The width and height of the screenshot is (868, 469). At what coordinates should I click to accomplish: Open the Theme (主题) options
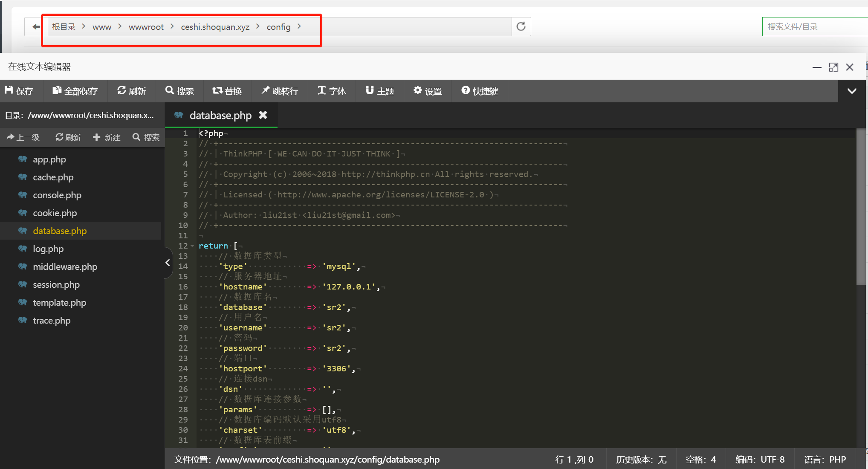(x=379, y=91)
